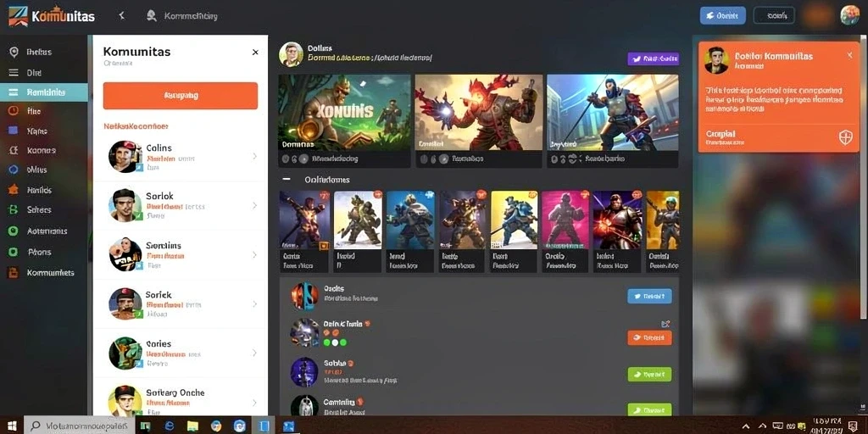Collapse the section above the character card row

point(287,180)
